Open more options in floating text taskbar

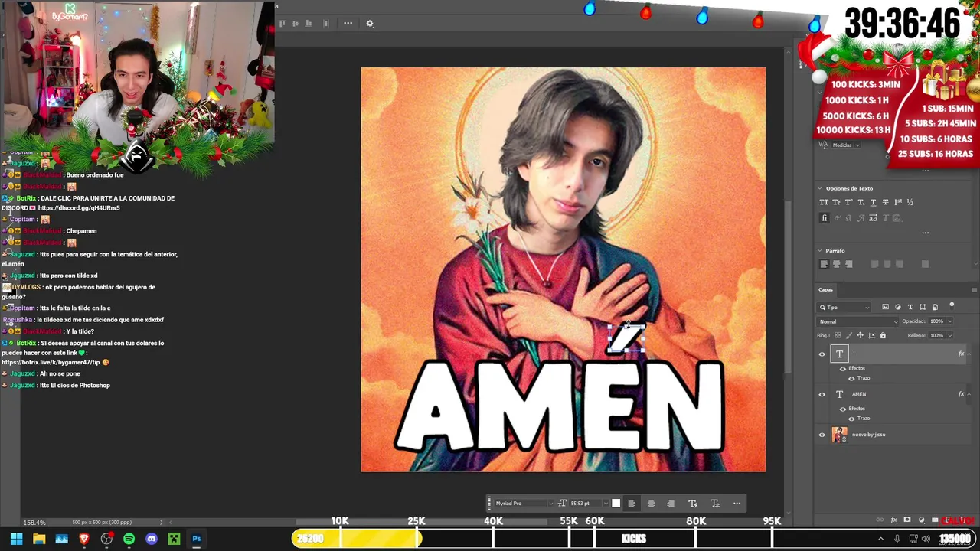pyautogui.click(x=737, y=503)
